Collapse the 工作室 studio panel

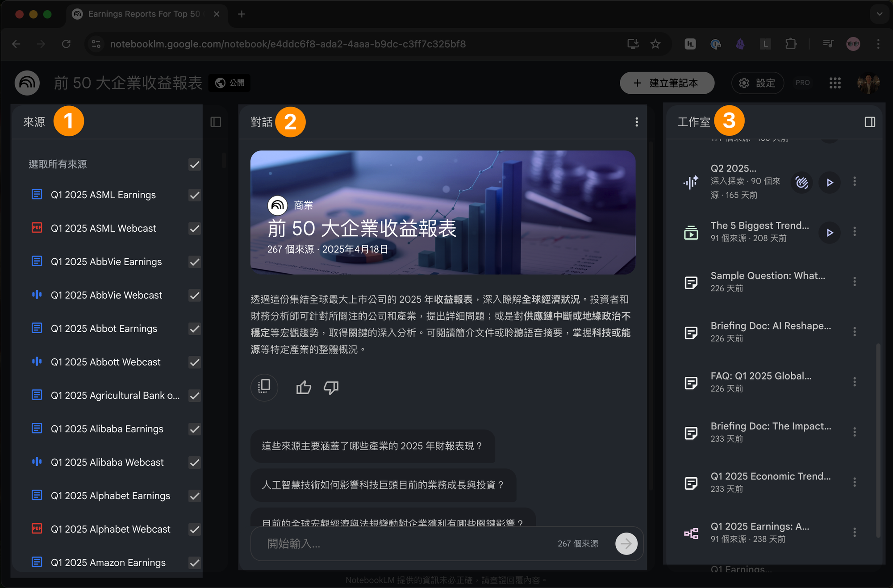pyautogui.click(x=869, y=122)
